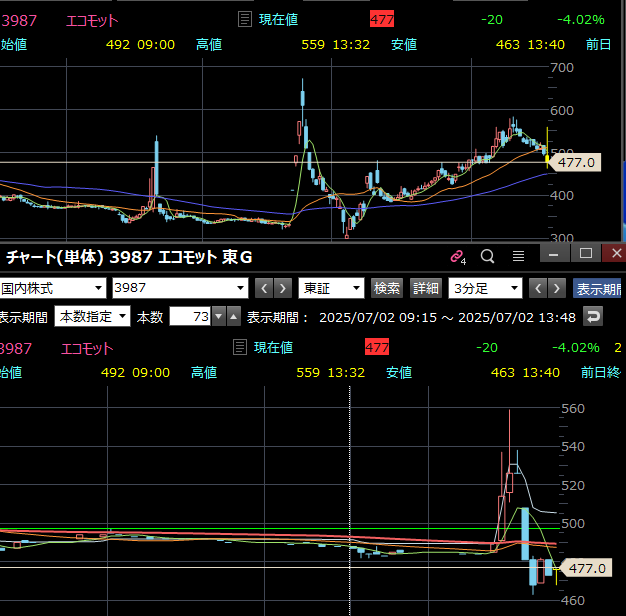Click the news document icon beside lower 現在値
Screen dimensions: 626x616
tap(240, 347)
